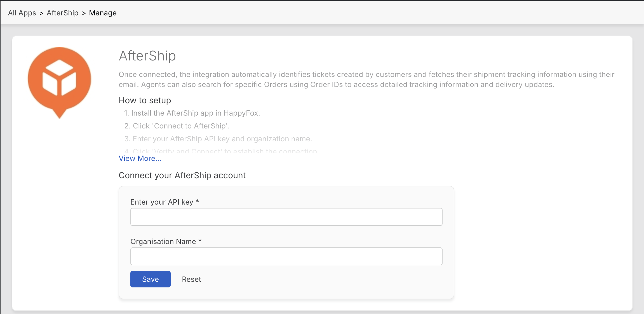This screenshot has height=314, width=644.
Task: Select the Manage breadcrumb item
Action: tap(103, 13)
